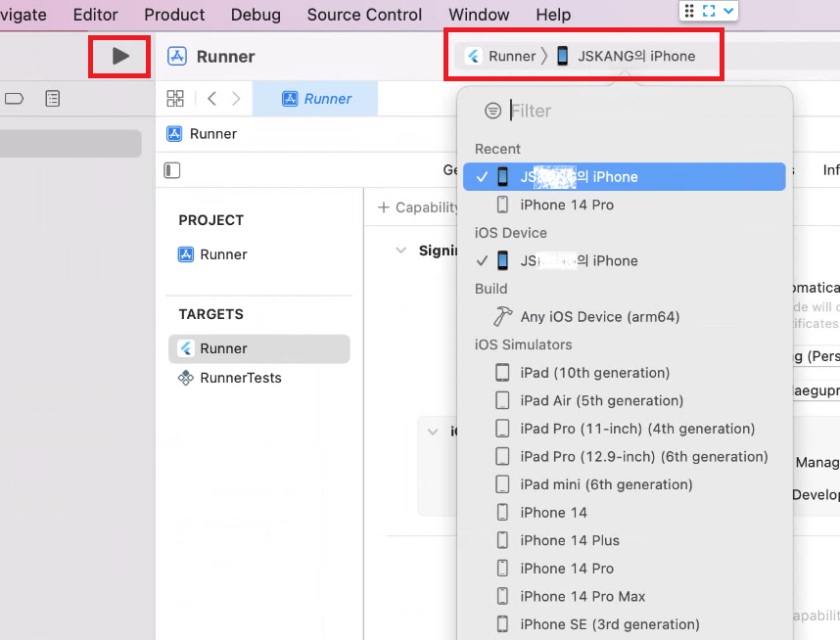Choose iPhone 14 Pro Max simulator
The height and width of the screenshot is (640, 840).
tap(624, 596)
